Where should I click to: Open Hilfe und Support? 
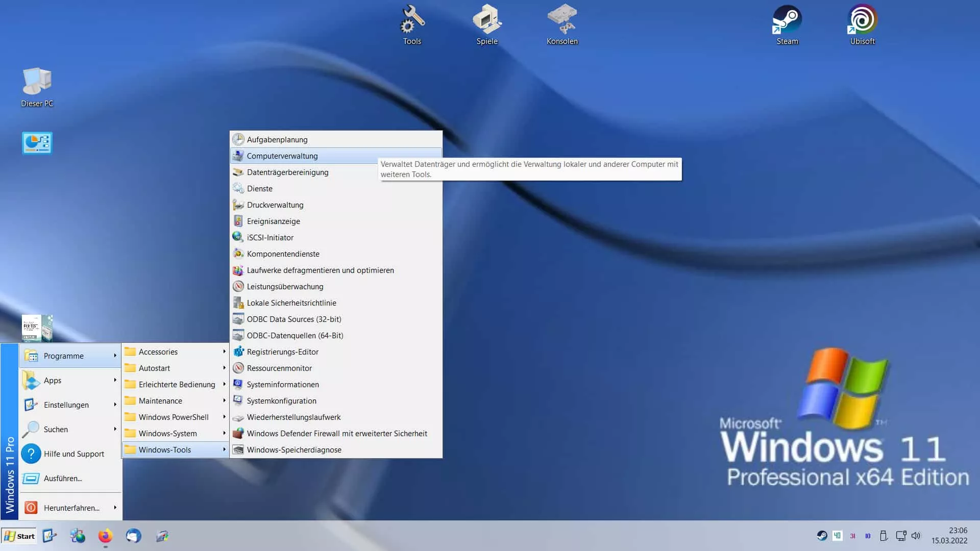70,454
